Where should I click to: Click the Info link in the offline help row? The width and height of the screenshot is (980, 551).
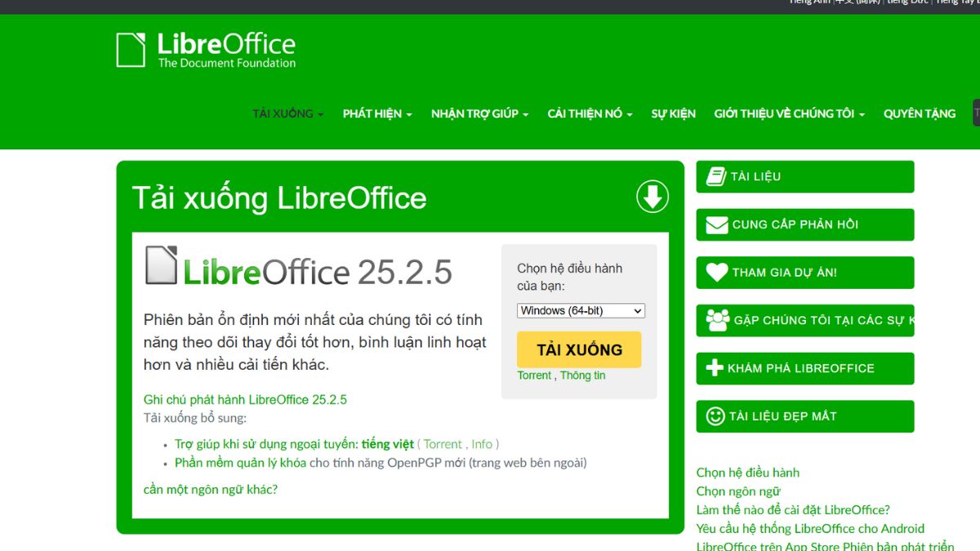click(482, 444)
